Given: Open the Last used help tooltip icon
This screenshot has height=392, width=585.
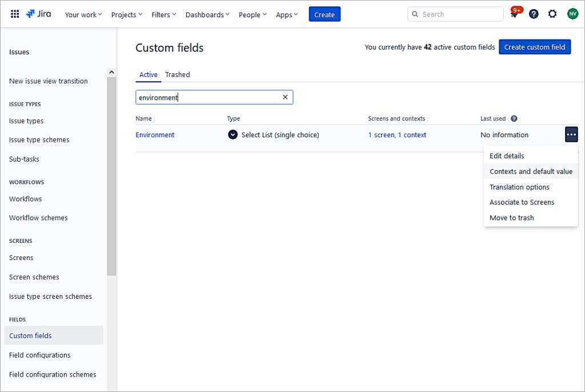Looking at the screenshot, I should coord(512,118).
